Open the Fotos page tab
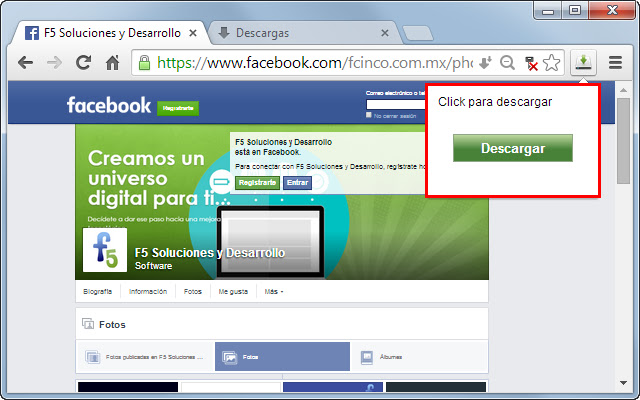This screenshot has width=640, height=400. coord(193,291)
